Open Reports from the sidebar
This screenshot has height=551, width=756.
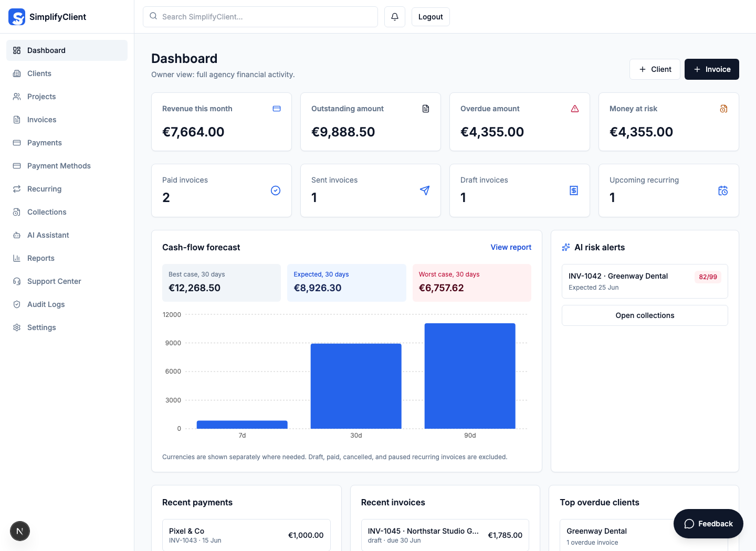(67, 258)
